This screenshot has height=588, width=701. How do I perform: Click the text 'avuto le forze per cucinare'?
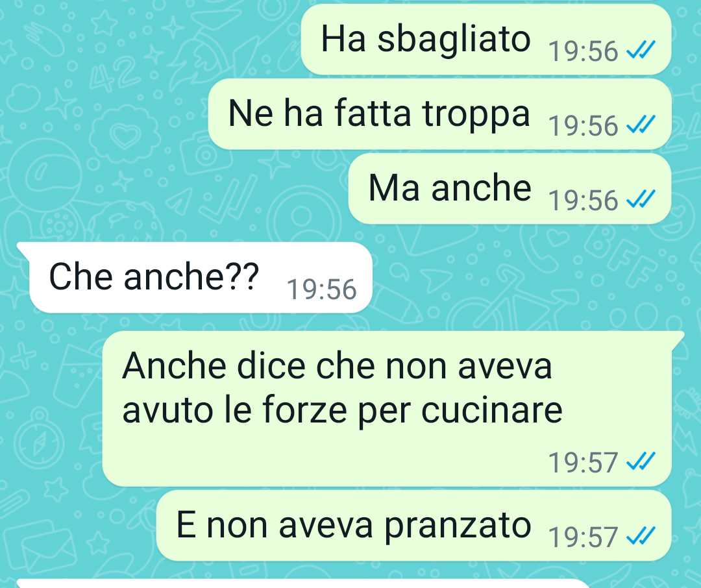(342, 410)
